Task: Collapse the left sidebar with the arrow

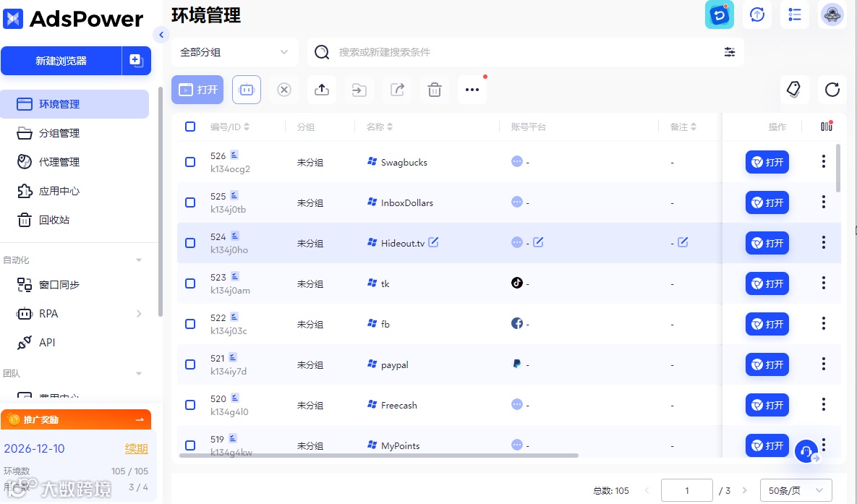Action: point(161,35)
